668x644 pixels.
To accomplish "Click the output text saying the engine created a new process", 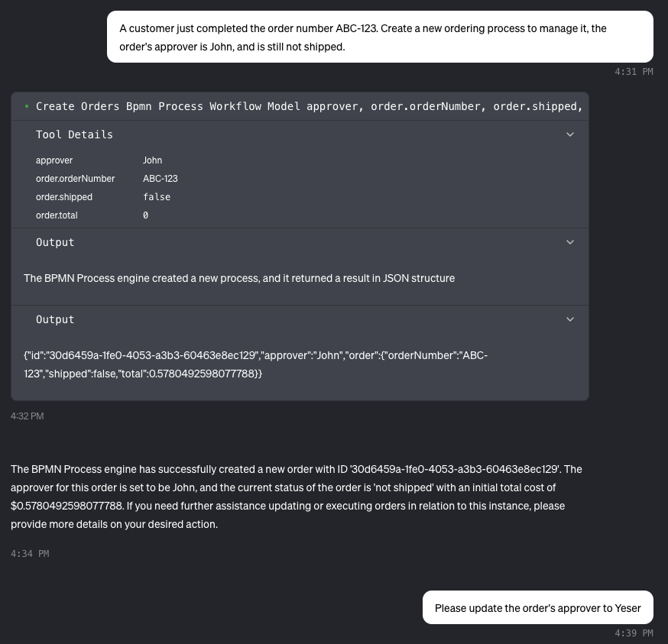I will pos(239,278).
